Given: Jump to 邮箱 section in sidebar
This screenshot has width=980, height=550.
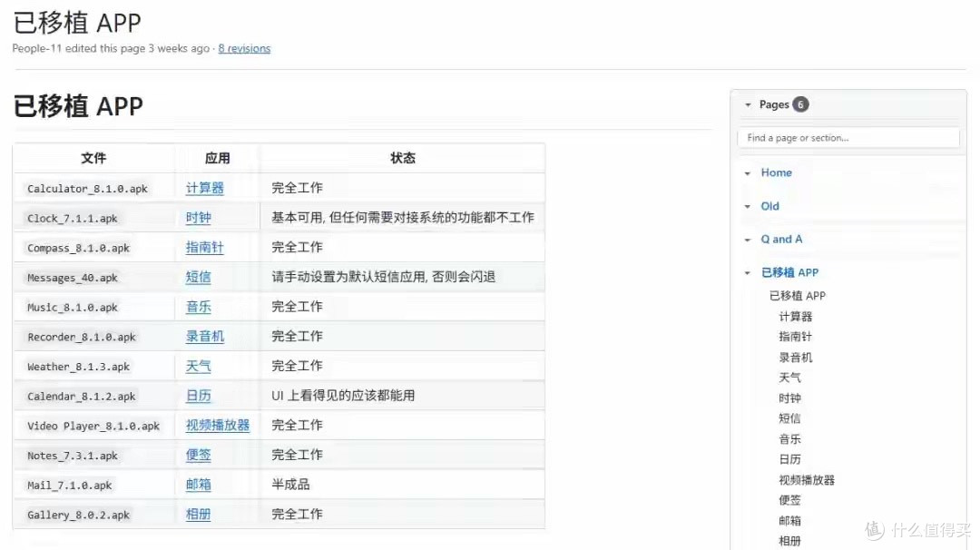Looking at the screenshot, I should point(789,521).
